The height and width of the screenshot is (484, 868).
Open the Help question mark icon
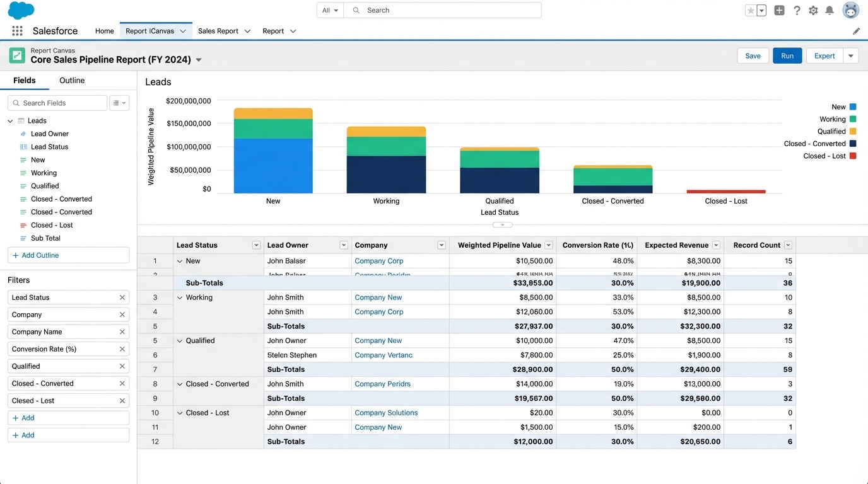pos(795,10)
